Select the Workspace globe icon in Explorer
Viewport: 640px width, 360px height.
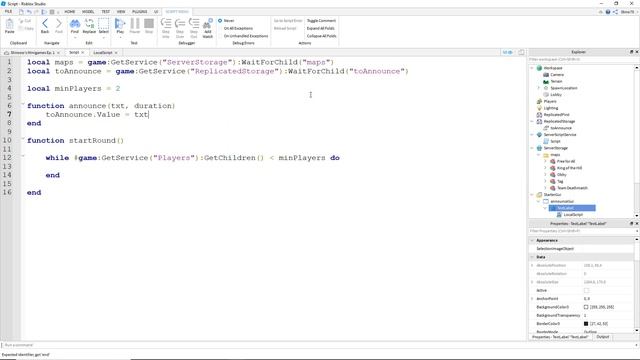539,68
